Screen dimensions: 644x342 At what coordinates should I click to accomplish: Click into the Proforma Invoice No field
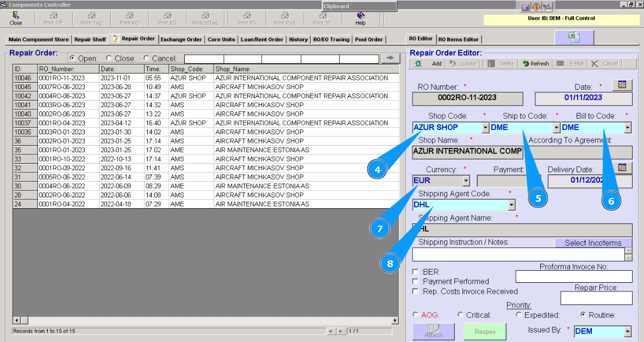(x=574, y=276)
